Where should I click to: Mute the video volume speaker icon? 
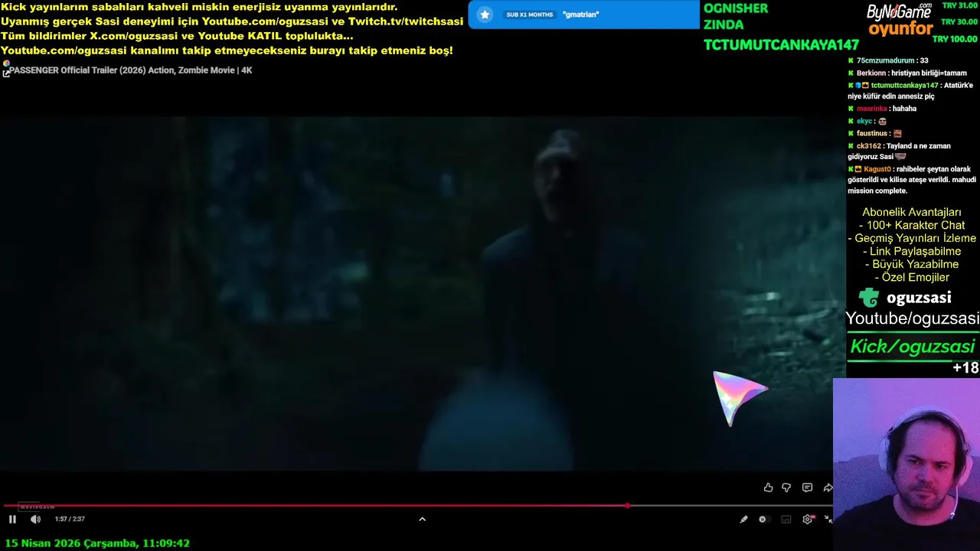click(x=35, y=519)
